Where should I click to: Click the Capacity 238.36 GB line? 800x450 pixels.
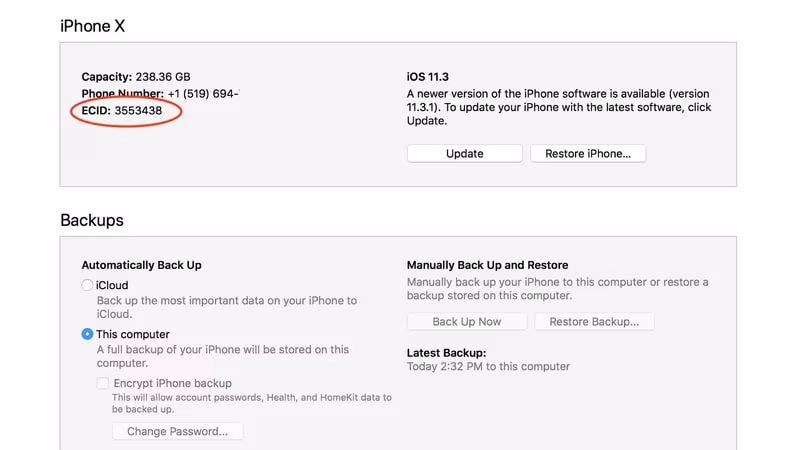pos(136,77)
